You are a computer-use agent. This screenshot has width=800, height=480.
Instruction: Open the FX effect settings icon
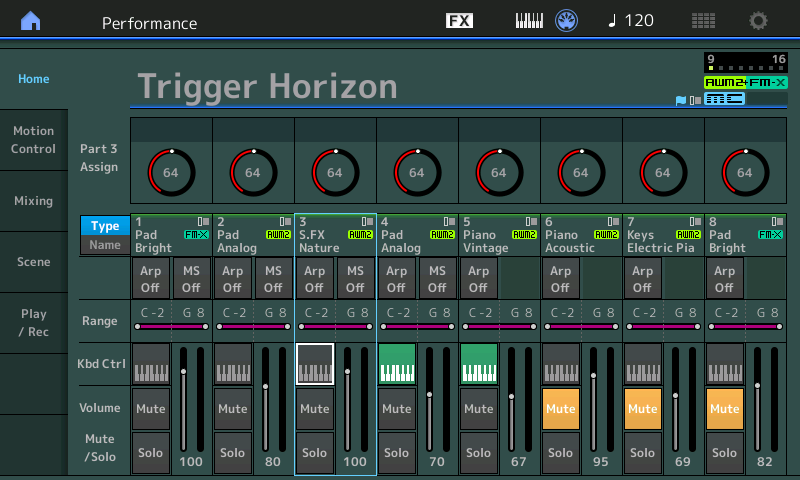459,21
